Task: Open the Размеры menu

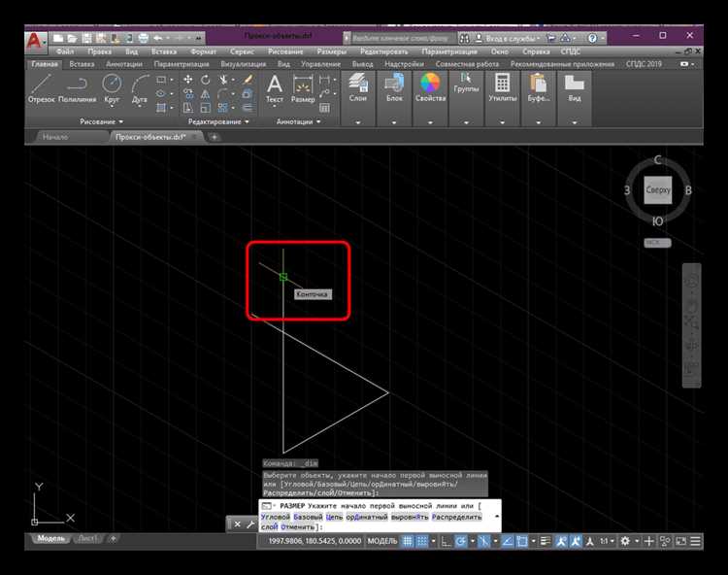Action: [x=332, y=51]
